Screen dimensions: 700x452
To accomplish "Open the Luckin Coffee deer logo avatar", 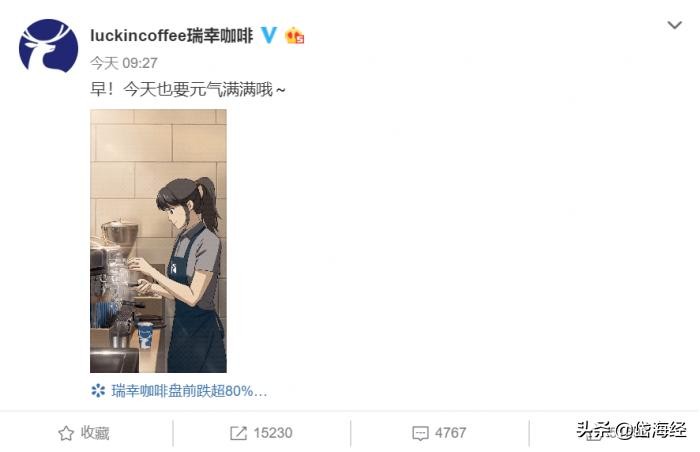I will tap(48, 46).
